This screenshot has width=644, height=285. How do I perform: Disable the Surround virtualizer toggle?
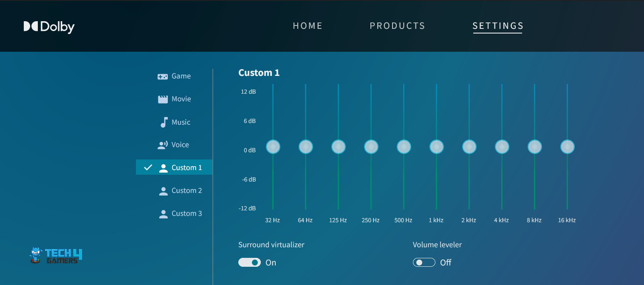pos(249,263)
